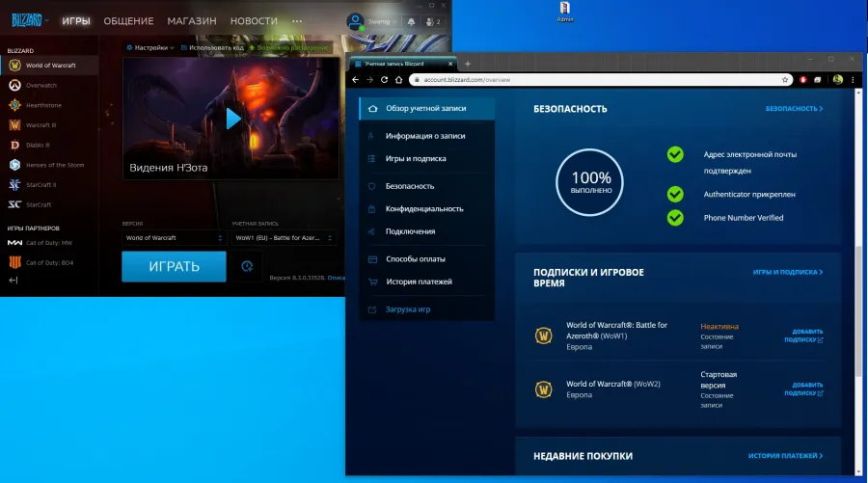Open Настройки dropdown in launcher
The height and width of the screenshot is (483, 868).
click(x=150, y=47)
